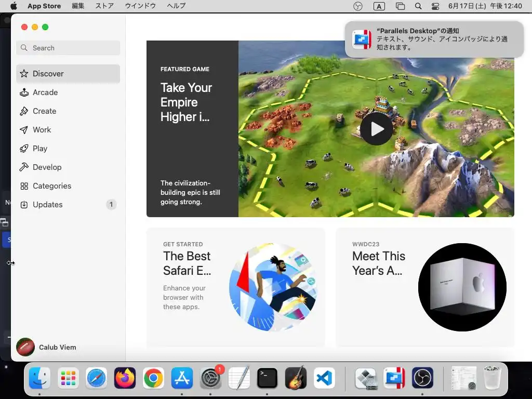532x399 pixels.
Task: Go to the Arcade section label
Action: point(45,92)
